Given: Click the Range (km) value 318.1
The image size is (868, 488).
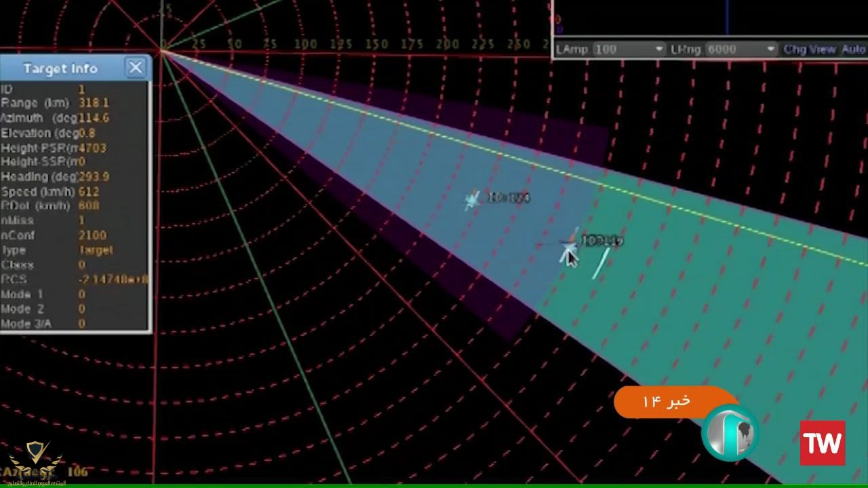Looking at the screenshot, I should [94, 103].
